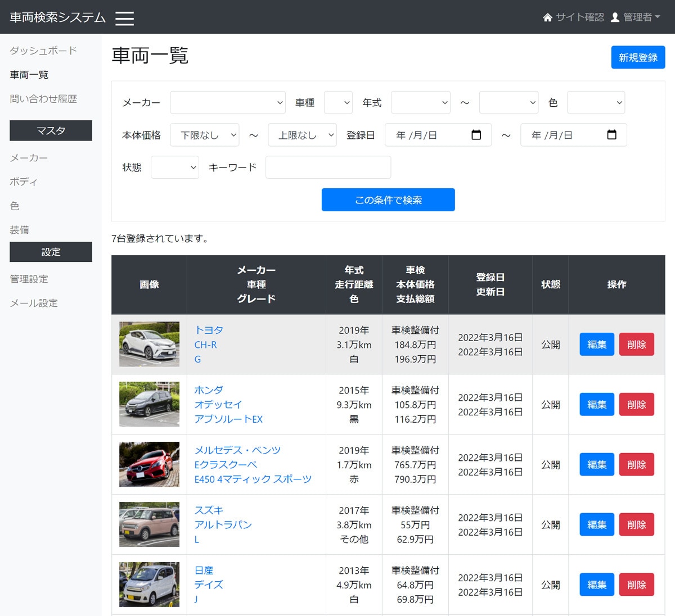The height and width of the screenshot is (616, 675).
Task: Click the home icon beside サイト確認
Action: point(547,17)
